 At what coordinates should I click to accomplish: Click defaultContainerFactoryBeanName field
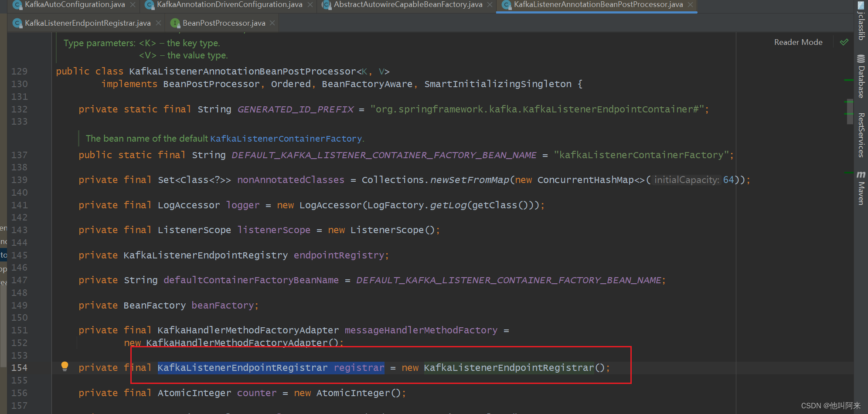pyautogui.click(x=251, y=280)
